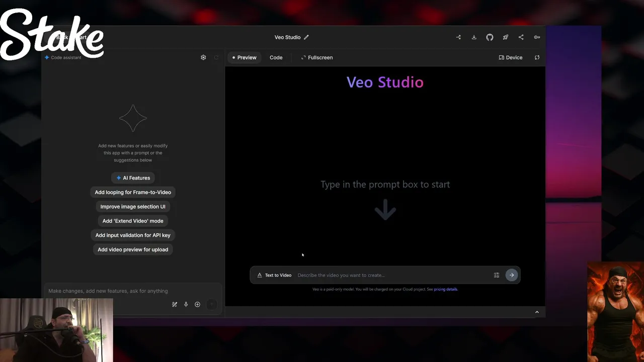Select 'Add looping for Frame-to-Video' suggestion
The image size is (644, 362).
coord(133,192)
